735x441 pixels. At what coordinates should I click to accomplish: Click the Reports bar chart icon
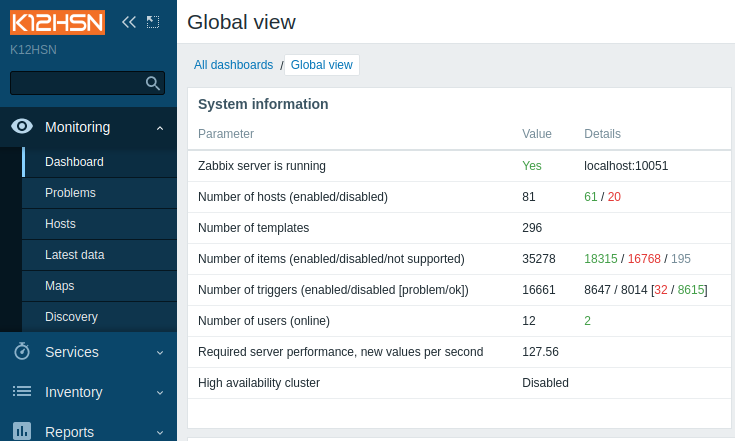point(22,431)
